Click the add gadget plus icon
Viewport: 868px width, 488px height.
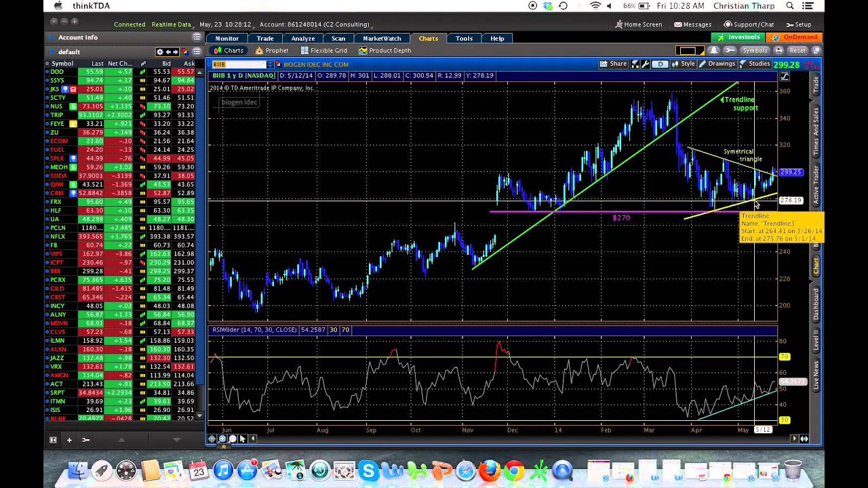[68, 440]
